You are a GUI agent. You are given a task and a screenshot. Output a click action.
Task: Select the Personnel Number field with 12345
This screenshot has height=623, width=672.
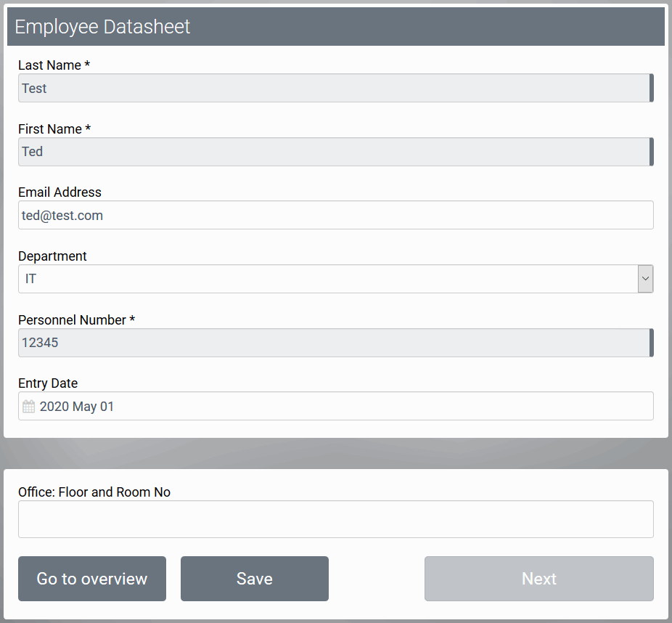334,343
